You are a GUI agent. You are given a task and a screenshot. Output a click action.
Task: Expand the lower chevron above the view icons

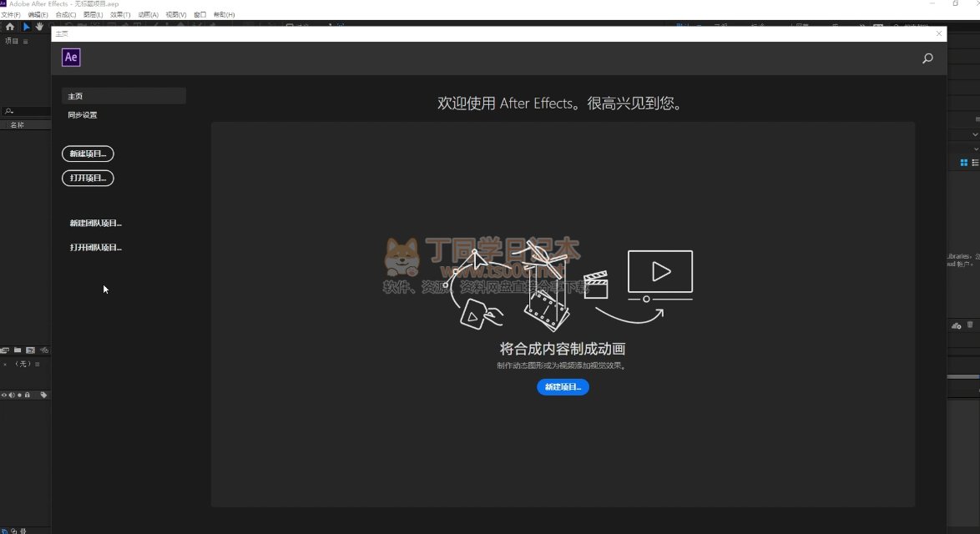tap(977, 149)
